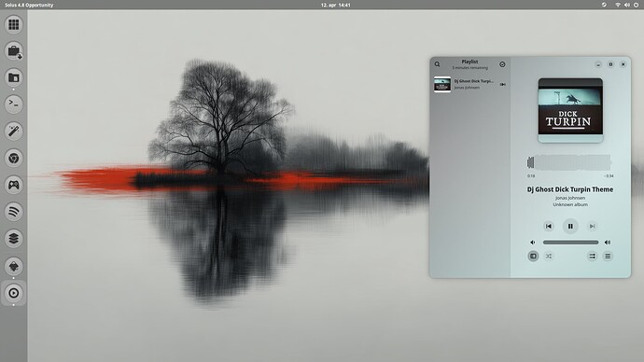Viewport: 644px width, 362px height.
Task: Launch Spotify from the dock
Action: coord(14,212)
